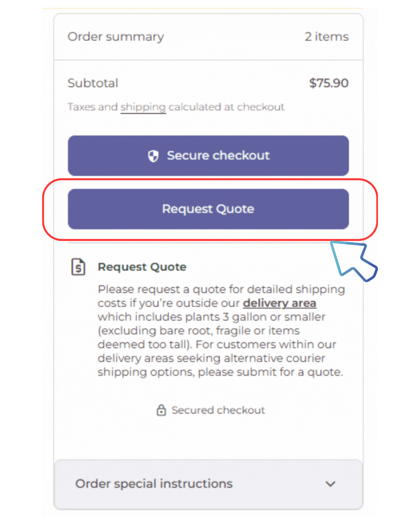Click the shield icon on Secure checkout

click(153, 156)
